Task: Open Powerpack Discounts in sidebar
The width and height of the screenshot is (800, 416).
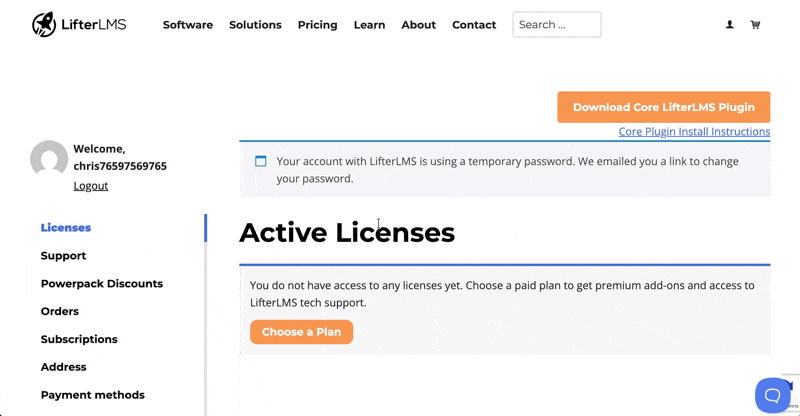Action: click(101, 284)
